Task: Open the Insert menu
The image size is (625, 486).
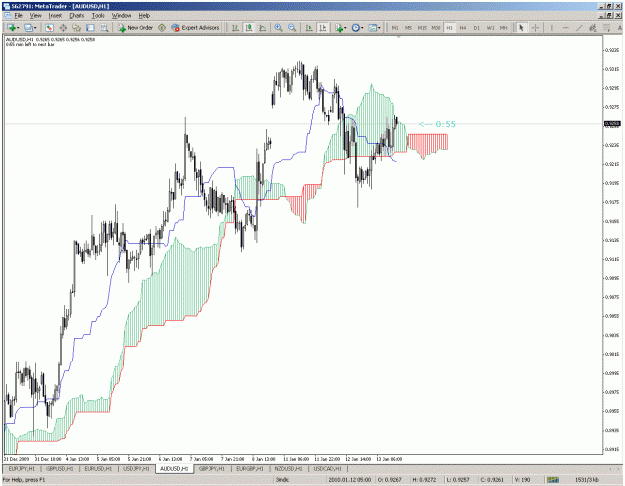Action: 55,16
